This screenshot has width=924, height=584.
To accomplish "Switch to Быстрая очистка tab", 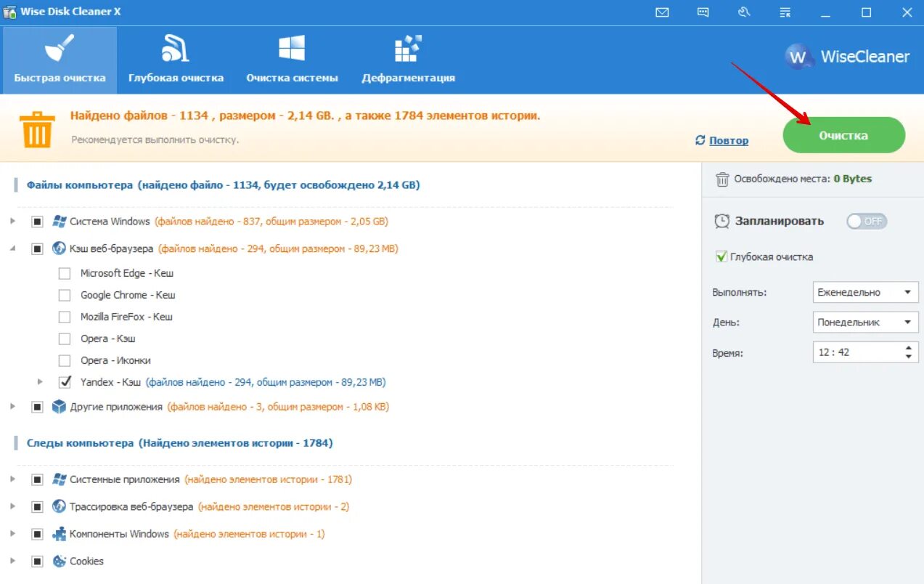I will (60, 60).
